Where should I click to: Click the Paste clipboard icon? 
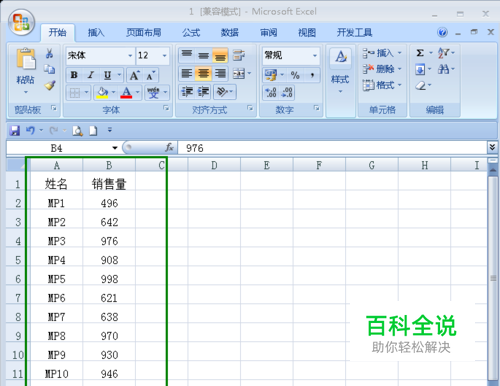click(x=26, y=59)
